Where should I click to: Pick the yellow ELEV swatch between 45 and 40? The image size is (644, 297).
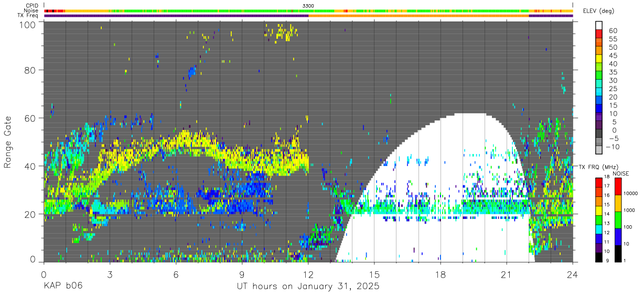[x=599, y=59]
